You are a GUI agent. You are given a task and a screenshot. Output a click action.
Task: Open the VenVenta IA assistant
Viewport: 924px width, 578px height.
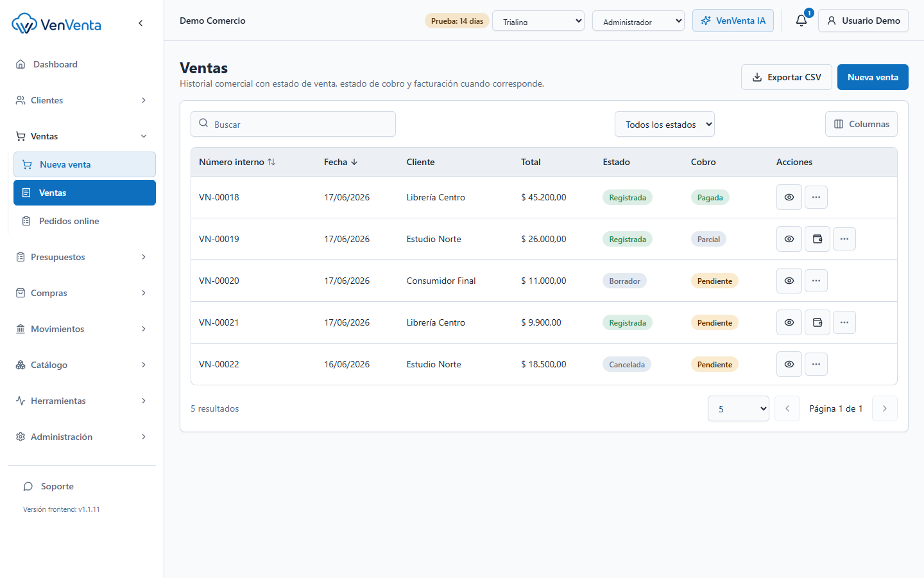[733, 21]
